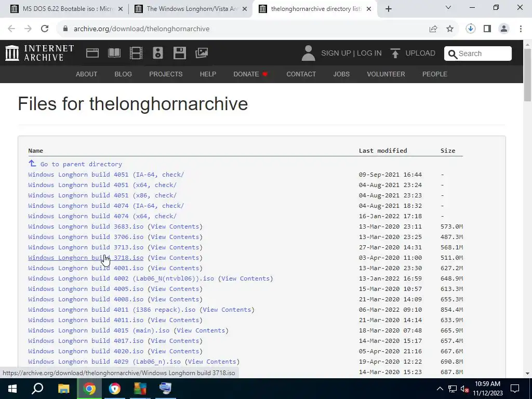Toggle the browser side panel icon
This screenshot has width=532, height=399.
pos(487,29)
